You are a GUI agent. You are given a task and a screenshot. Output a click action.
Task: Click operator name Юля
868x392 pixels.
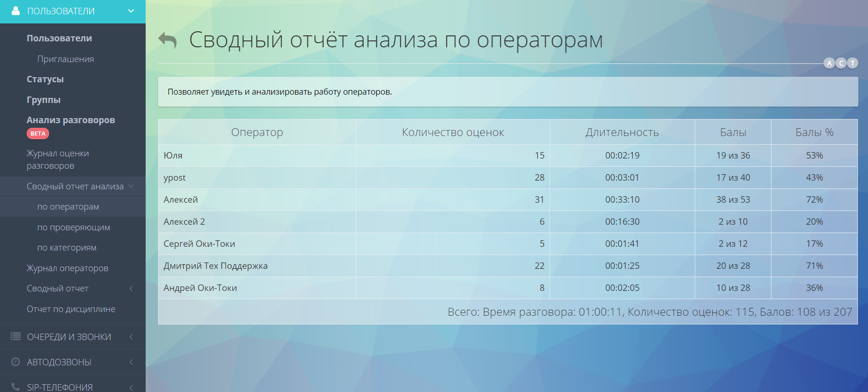tap(173, 155)
